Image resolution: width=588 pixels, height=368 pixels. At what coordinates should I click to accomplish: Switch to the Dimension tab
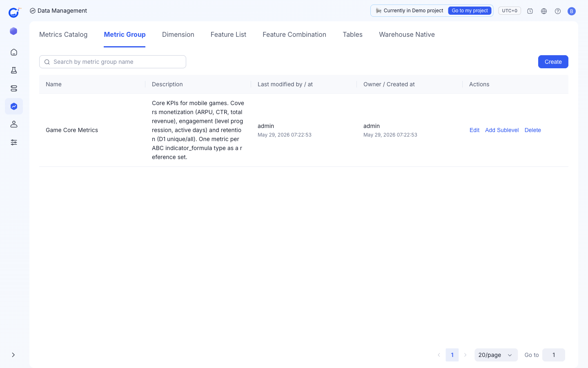(178, 34)
